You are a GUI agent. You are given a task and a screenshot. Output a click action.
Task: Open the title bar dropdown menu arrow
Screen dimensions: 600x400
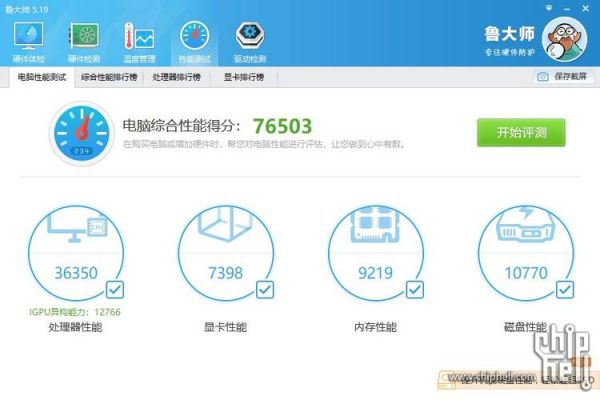coord(549,8)
